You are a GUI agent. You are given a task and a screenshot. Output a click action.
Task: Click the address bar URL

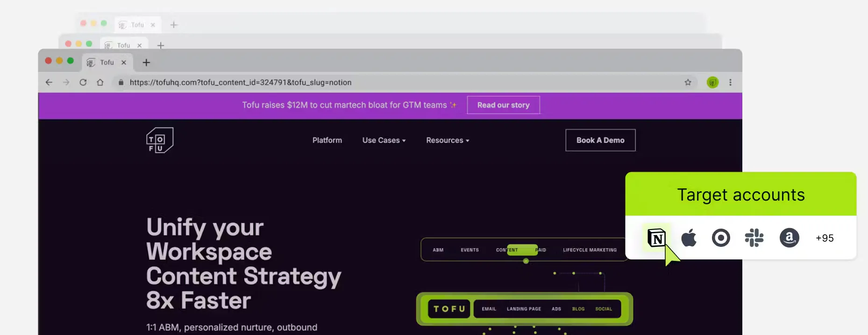241,82
